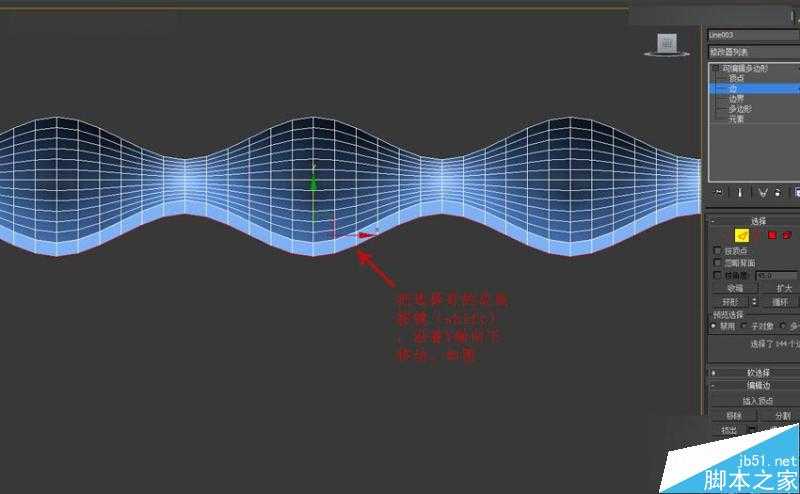Click the 挤出 button
The width and height of the screenshot is (800, 494).
pyautogui.click(x=729, y=430)
